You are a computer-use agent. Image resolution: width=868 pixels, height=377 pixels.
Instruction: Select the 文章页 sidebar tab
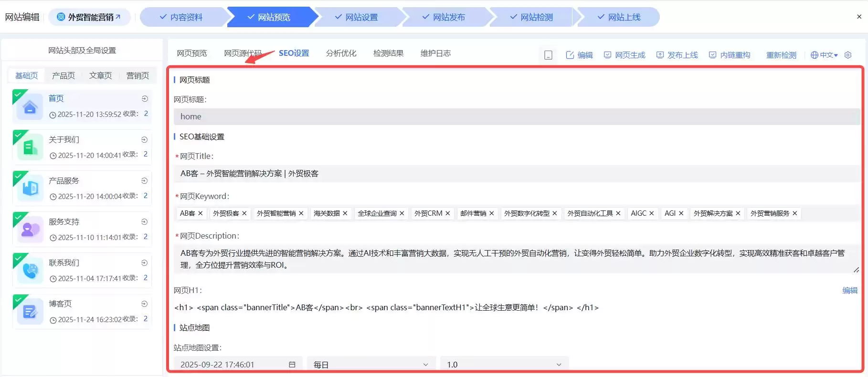[x=101, y=75]
